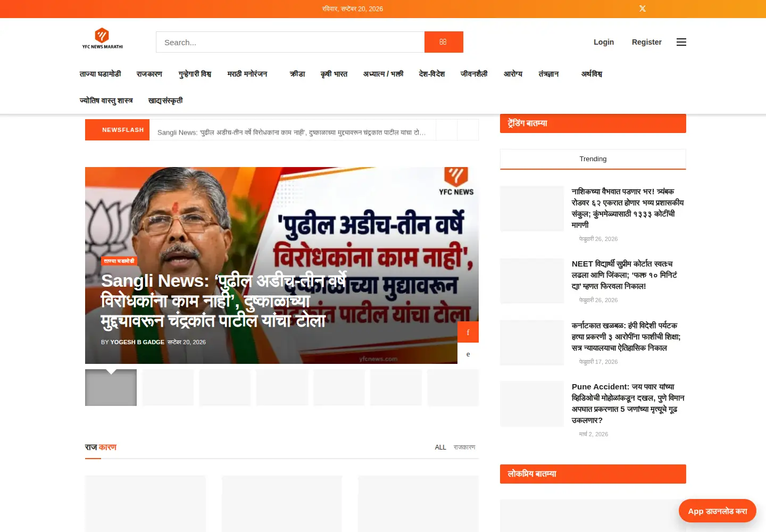Click the ट्रेंडिंग बातम्या header
The height and width of the screenshot is (532, 766).
click(x=593, y=123)
